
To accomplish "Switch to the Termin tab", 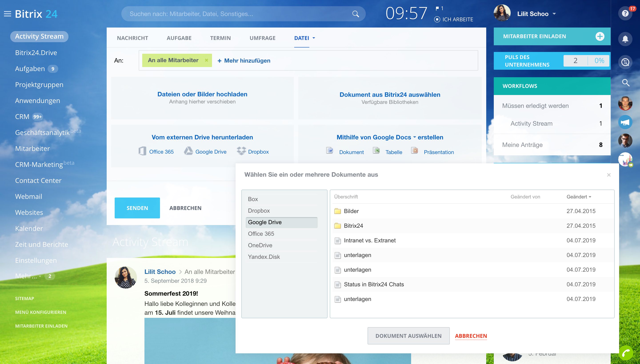I will coord(220,38).
